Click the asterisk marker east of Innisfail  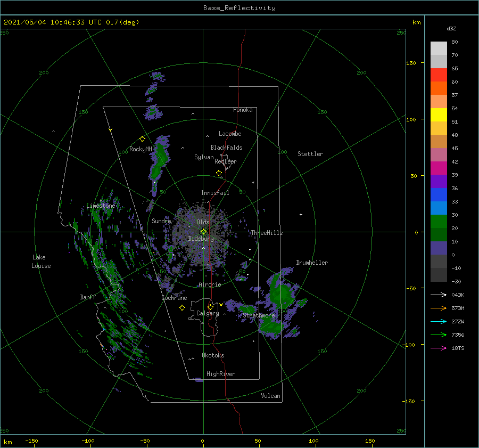(x=253, y=183)
